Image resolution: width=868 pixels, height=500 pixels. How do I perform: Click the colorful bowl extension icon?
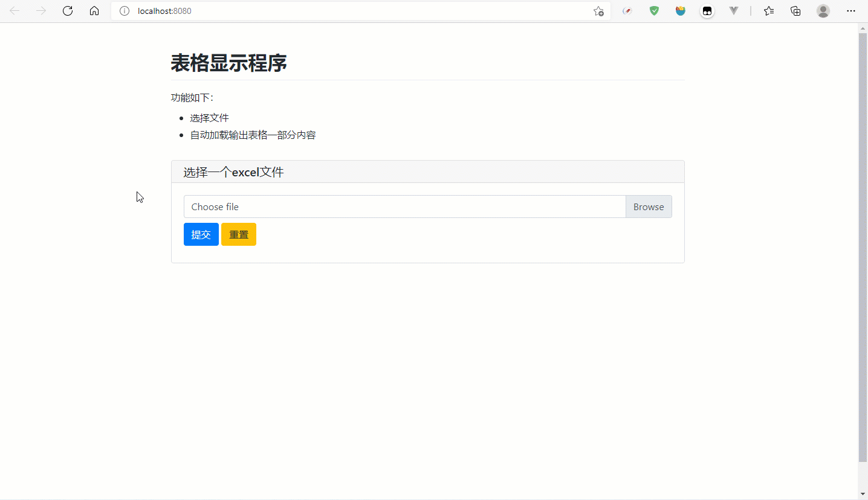[x=681, y=11]
